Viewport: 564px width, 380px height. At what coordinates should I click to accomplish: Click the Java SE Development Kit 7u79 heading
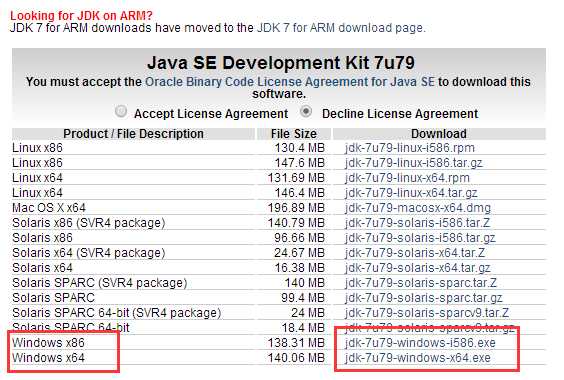pyautogui.click(x=281, y=63)
